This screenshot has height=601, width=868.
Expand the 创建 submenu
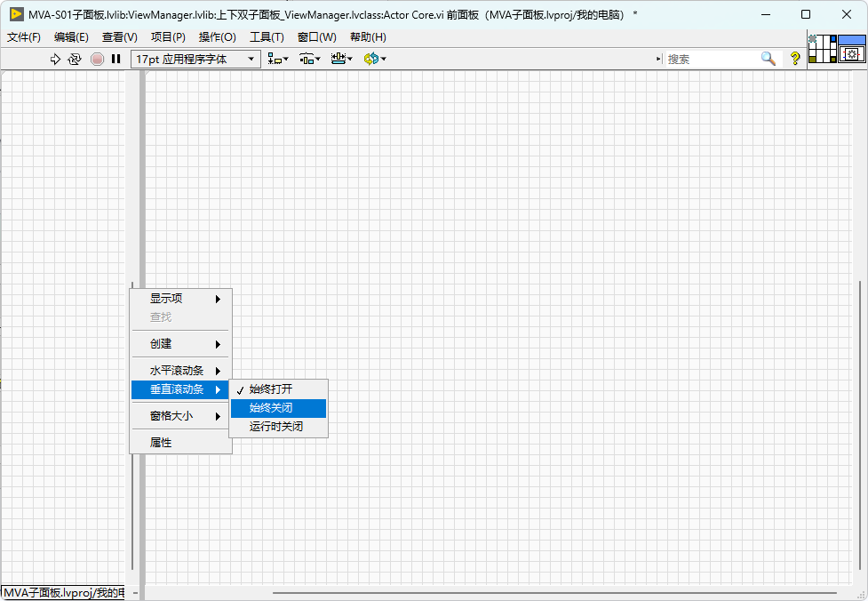coord(181,344)
